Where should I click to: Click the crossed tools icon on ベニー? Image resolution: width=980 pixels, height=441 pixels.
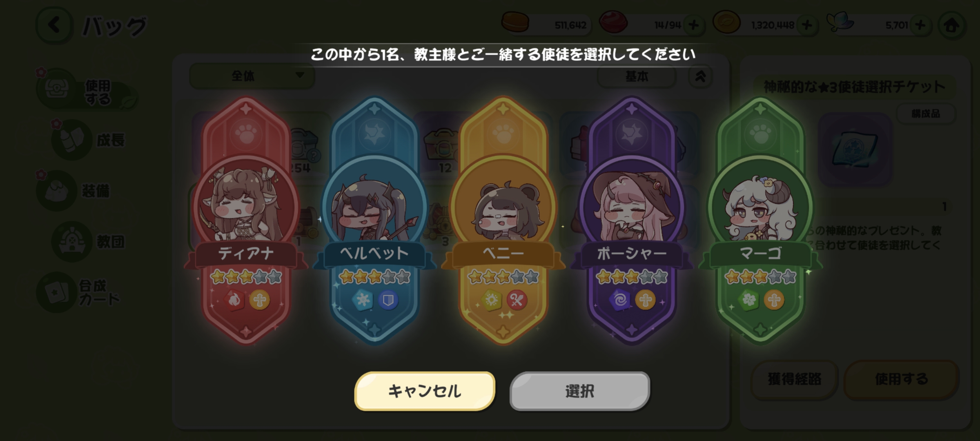(517, 301)
